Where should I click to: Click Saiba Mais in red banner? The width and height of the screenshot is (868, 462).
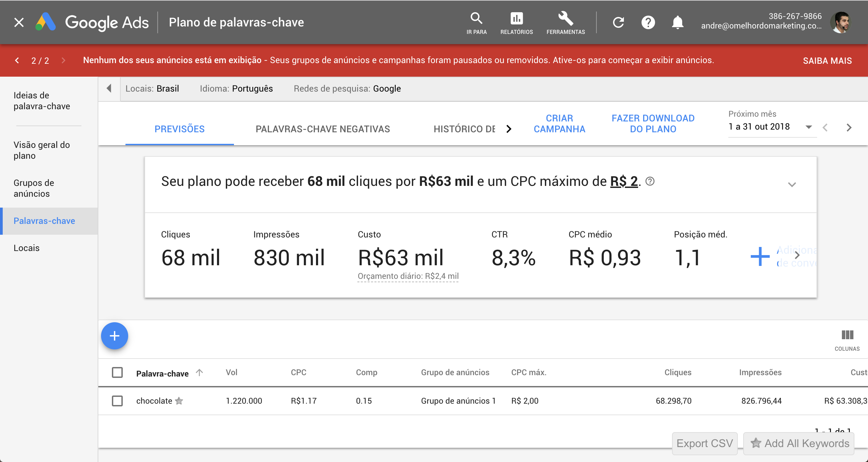click(827, 61)
